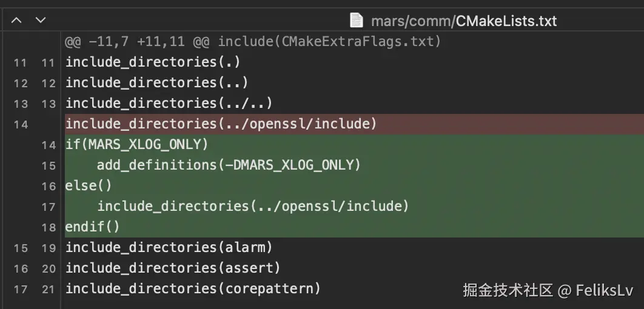Click the added endif() line
The height and width of the screenshot is (309, 644).
click(93, 227)
